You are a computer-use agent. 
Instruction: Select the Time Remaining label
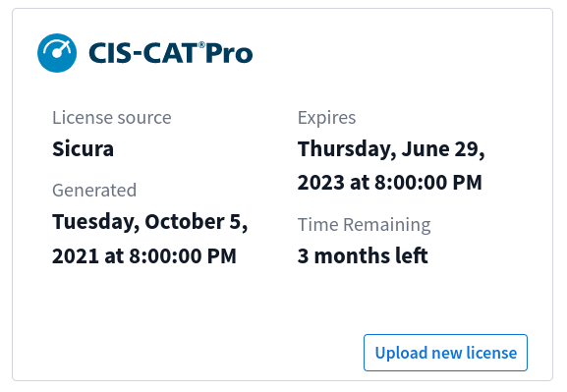tap(365, 225)
